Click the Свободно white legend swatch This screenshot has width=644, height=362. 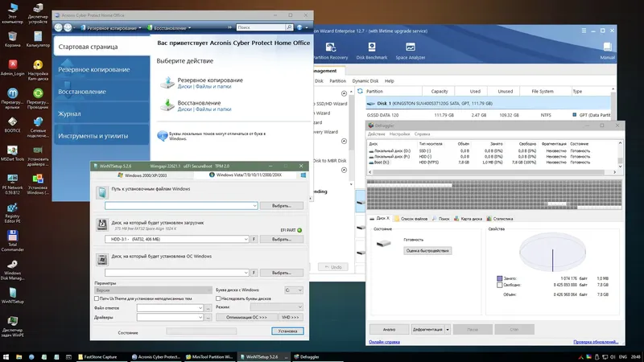pos(499,285)
